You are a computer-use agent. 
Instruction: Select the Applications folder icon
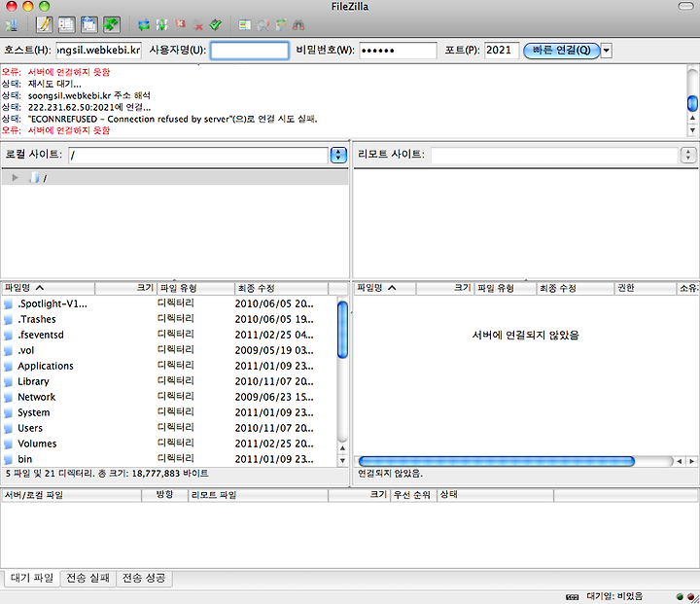pos(8,367)
